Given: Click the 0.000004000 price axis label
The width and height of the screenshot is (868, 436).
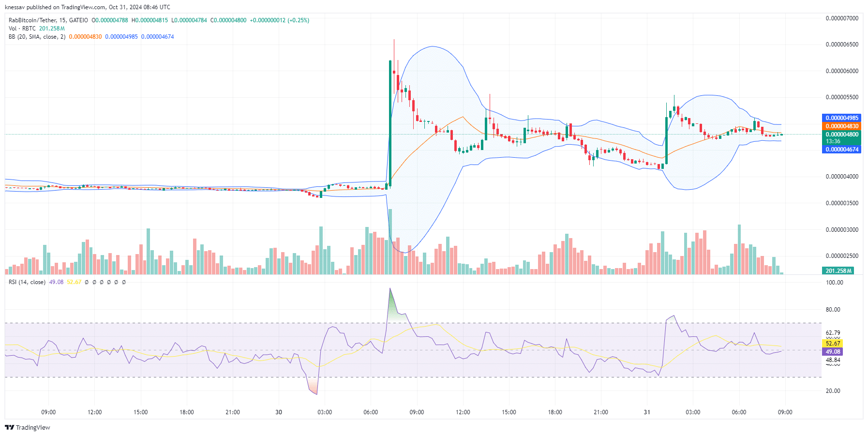Looking at the screenshot, I should click(842, 177).
